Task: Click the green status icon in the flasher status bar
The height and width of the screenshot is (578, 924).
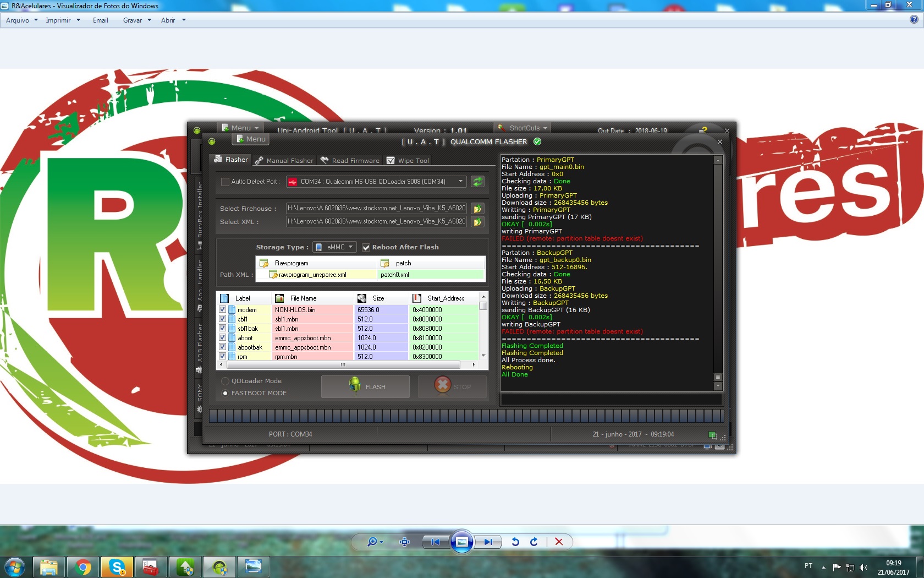Action: pyautogui.click(x=712, y=435)
